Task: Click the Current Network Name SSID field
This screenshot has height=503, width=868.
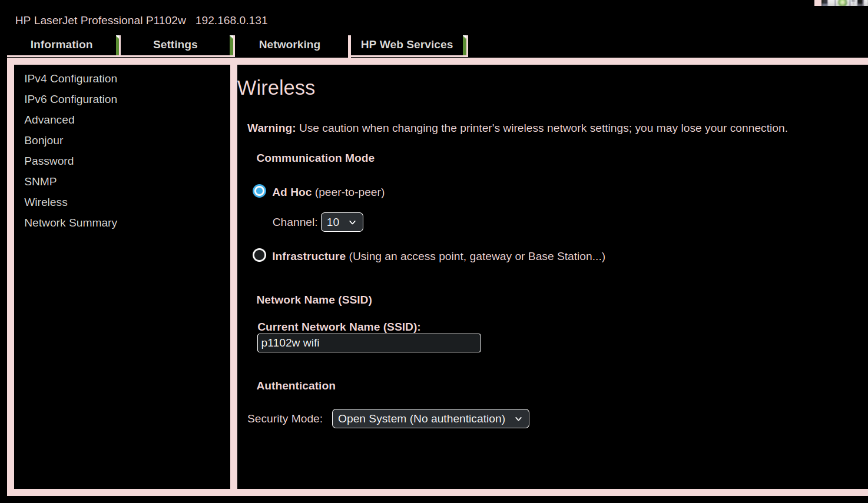Action: click(369, 343)
